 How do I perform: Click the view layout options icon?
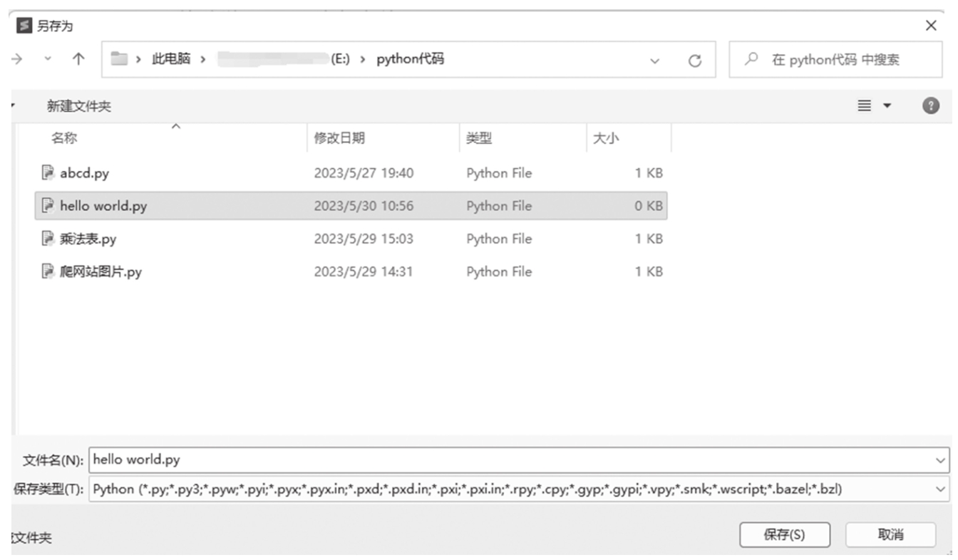coord(872,106)
